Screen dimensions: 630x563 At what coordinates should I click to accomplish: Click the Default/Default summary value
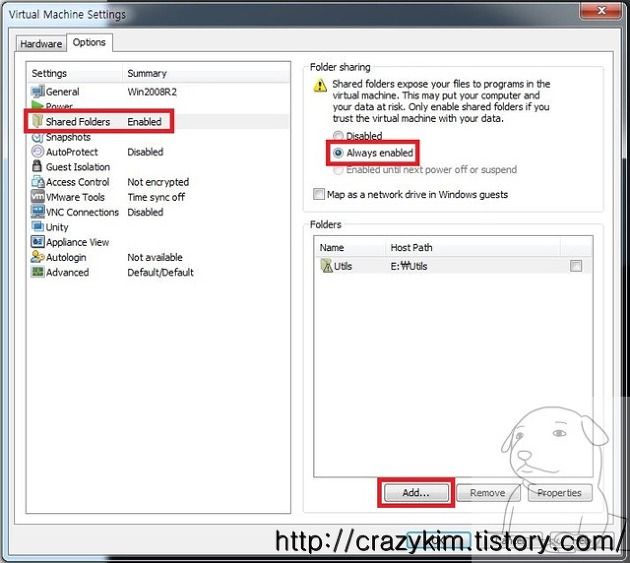(x=160, y=272)
